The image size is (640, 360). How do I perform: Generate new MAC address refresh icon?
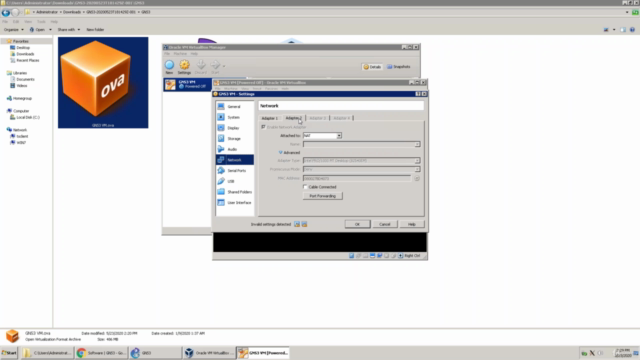pyautogui.click(x=417, y=178)
